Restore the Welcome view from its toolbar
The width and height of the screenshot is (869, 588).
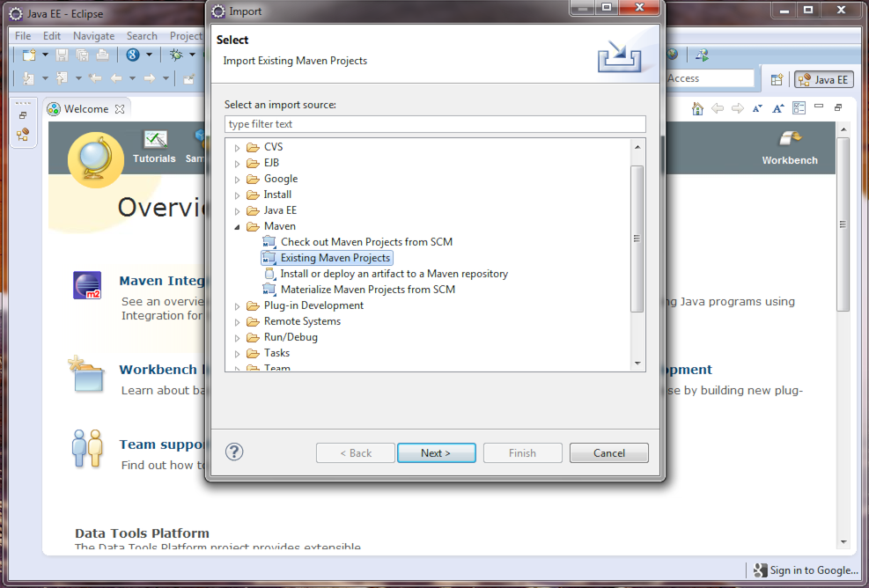(838, 107)
